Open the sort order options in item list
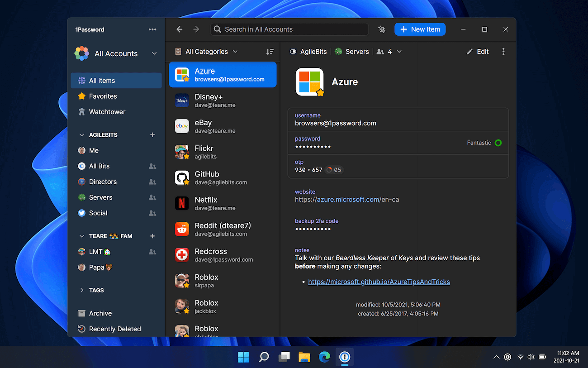 tap(270, 52)
